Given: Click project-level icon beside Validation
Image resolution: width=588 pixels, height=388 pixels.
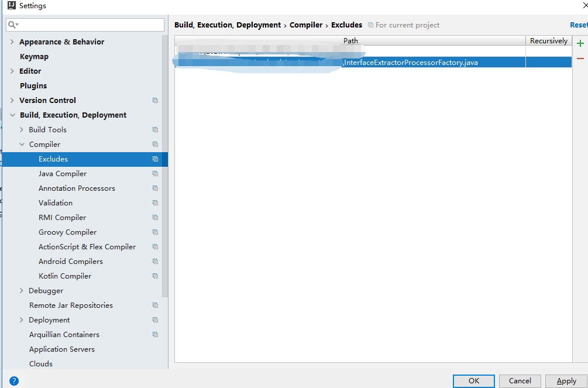Looking at the screenshot, I should (x=155, y=203).
